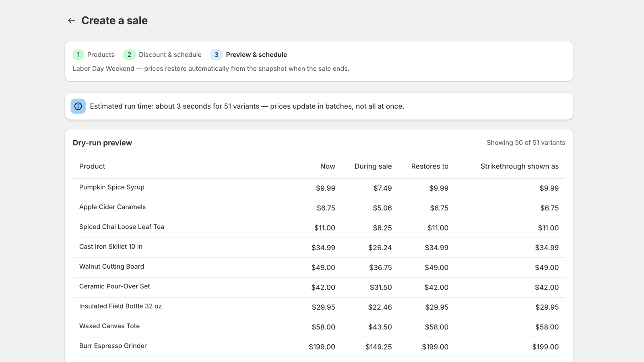Select the Cast Iron Skillet 10 in name

tap(111, 247)
